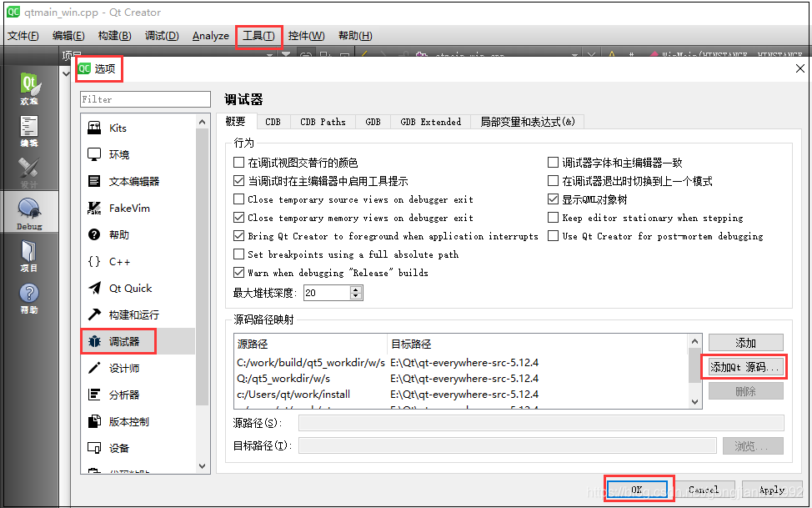This screenshot has width=812, height=508.
Task: Switch to the CDB Paths tab
Action: point(323,122)
